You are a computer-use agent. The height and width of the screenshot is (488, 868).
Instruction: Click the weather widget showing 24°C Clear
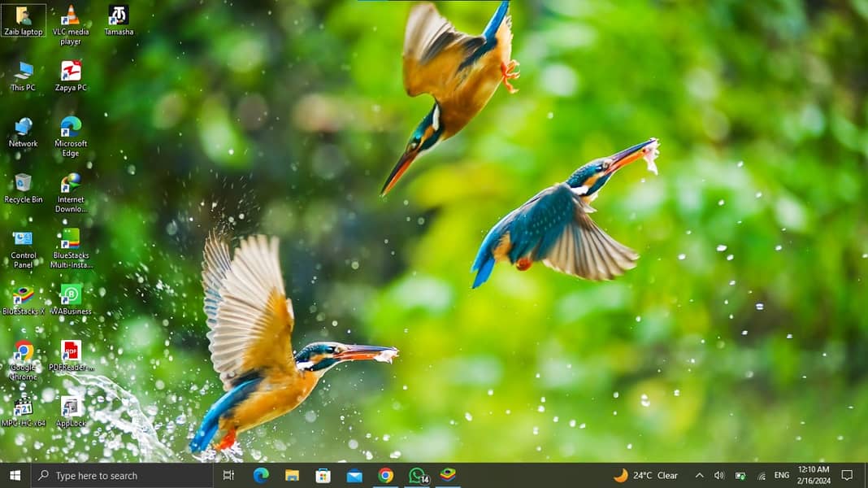(646, 475)
